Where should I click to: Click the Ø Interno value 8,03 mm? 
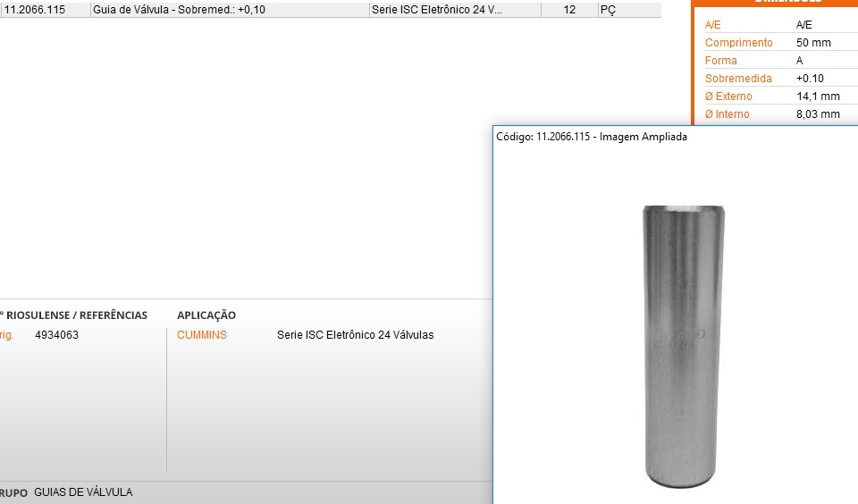[x=818, y=114]
